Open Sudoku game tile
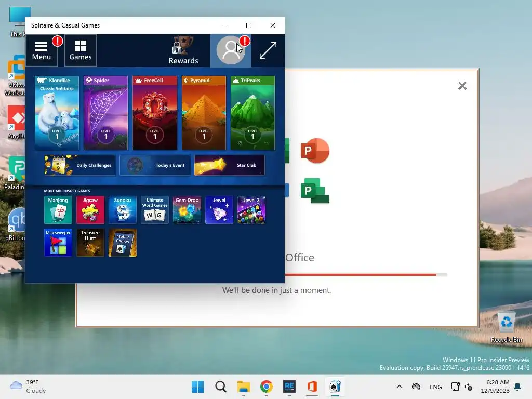This screenshot has height=399, width=532. [123, 210]
